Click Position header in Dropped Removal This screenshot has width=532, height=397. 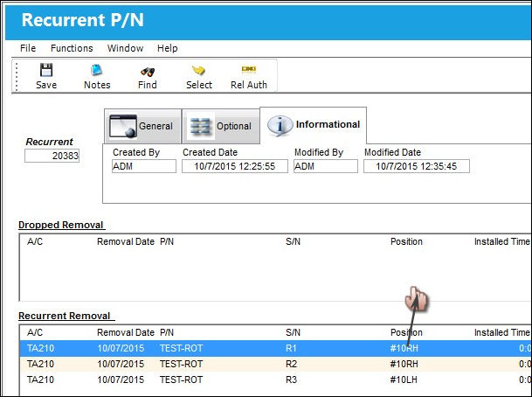[x=406, y=241]
